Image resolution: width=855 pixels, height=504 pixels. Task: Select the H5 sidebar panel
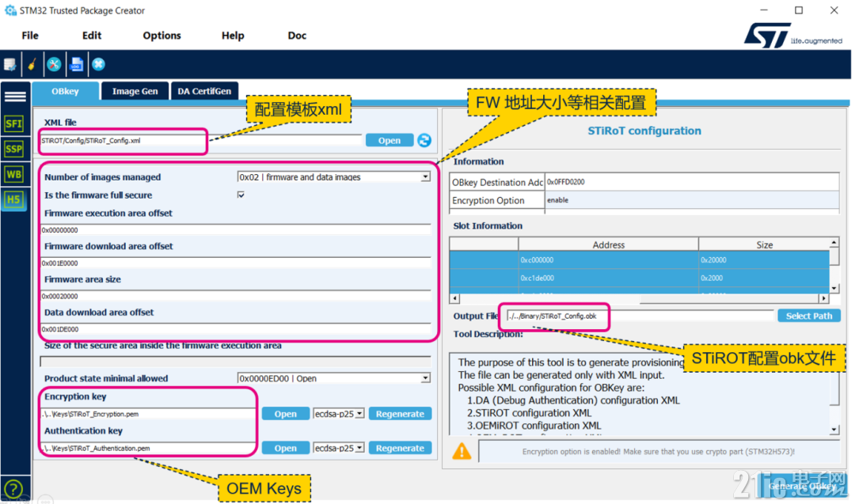coord(13,199)
